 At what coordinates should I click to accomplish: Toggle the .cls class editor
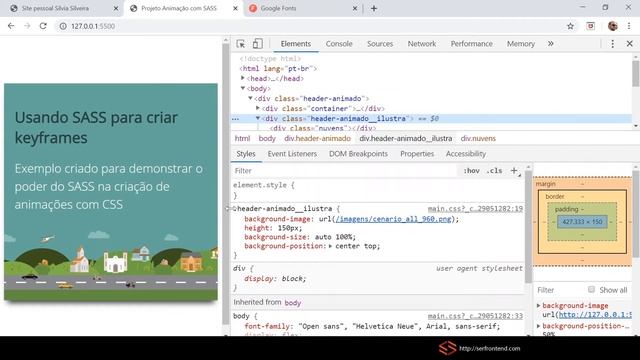494,171
